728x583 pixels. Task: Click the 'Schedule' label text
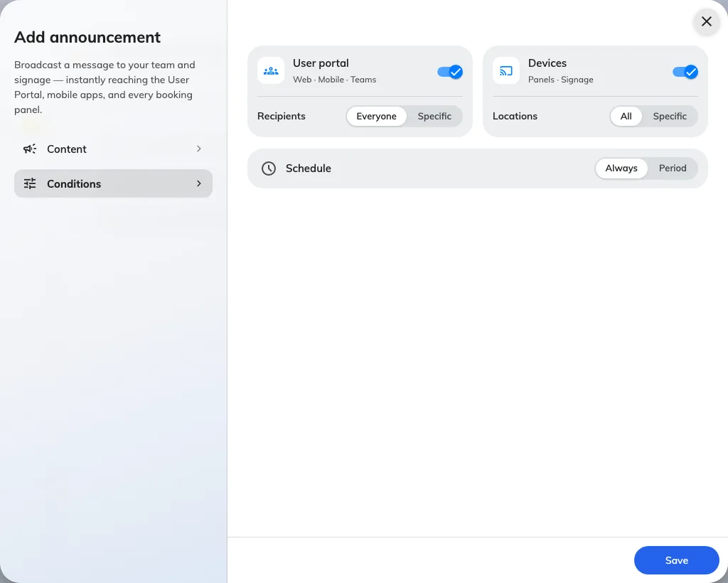pyautogui.click(x=309, y=169)
